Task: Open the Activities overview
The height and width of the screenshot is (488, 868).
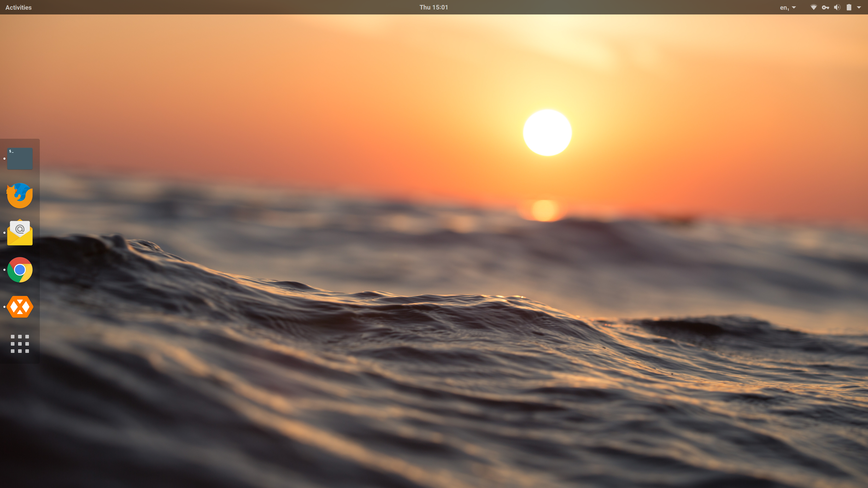Action: pos(19,7)
